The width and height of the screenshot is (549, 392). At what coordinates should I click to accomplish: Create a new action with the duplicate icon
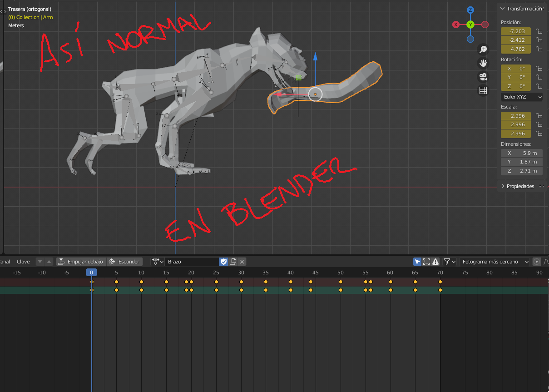coord(233,262)
